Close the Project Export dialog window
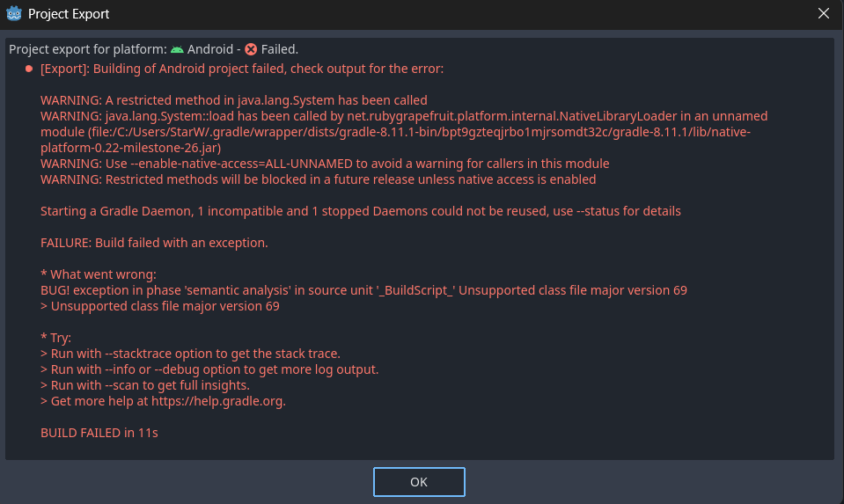 823,14
